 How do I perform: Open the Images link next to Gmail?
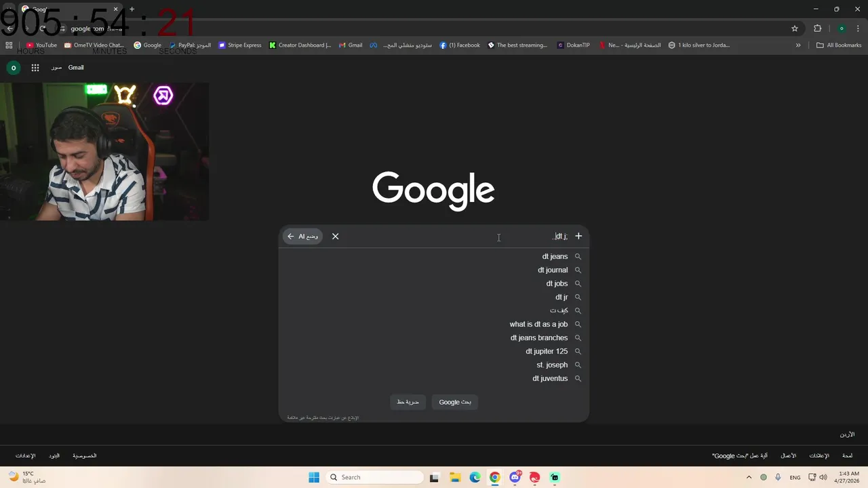(x=56, y=68)
